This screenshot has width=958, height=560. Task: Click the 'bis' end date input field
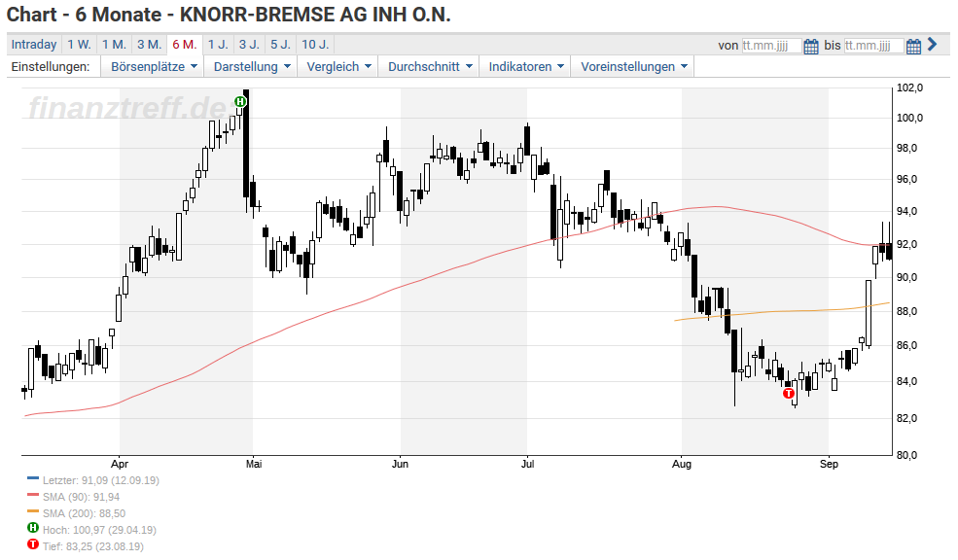[873, 46]
